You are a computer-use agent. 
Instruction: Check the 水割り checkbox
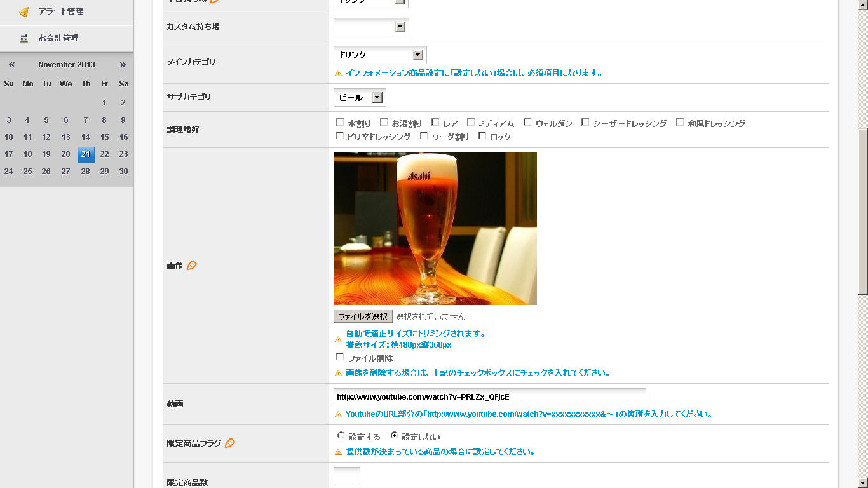[340, 122]
